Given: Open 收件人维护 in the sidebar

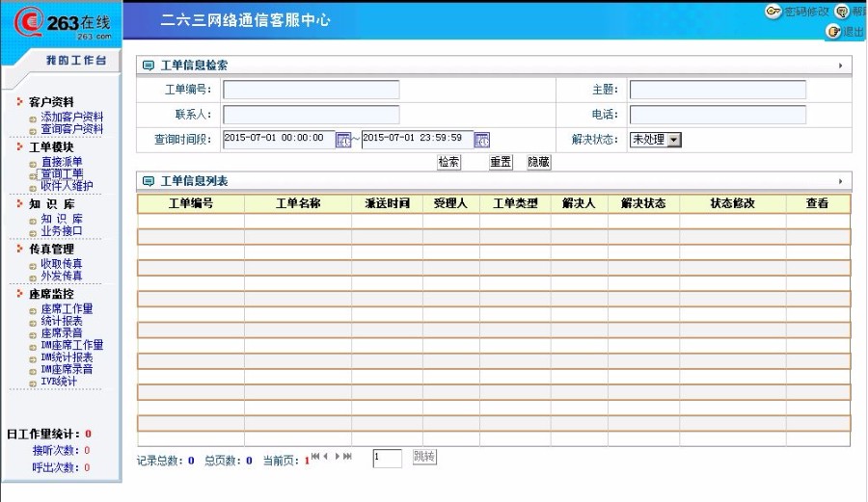Looking at the screenshot, I should click(67, 186).
